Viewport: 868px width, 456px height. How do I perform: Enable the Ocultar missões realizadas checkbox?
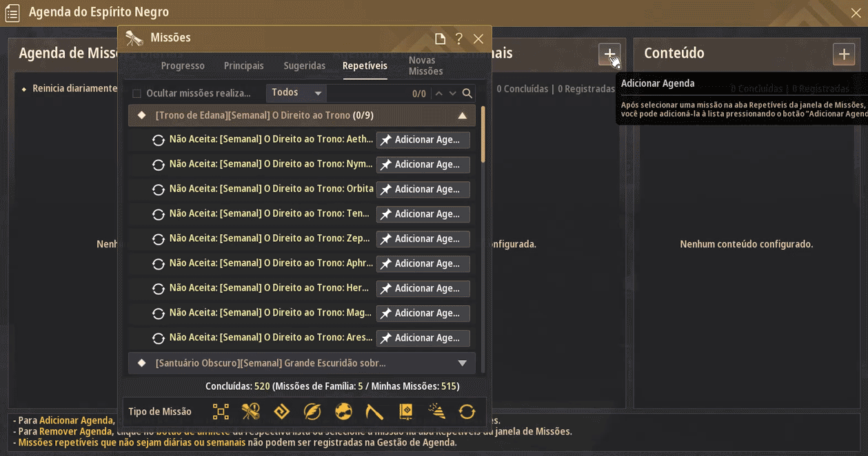pyautogui.click(x=137, y=94)
